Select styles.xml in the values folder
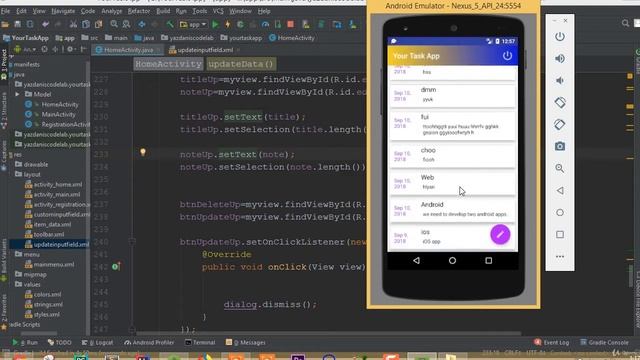Image resolution: width=640 pixels, height=360 pixels. pyautogui.click(x=42, y=314)
